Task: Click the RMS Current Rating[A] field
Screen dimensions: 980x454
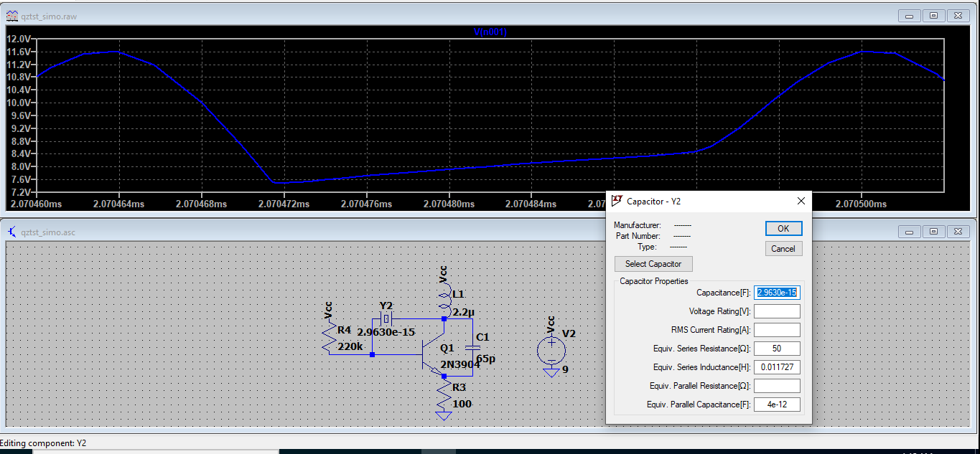Action: pyautogui.click(x=777, y=330)
